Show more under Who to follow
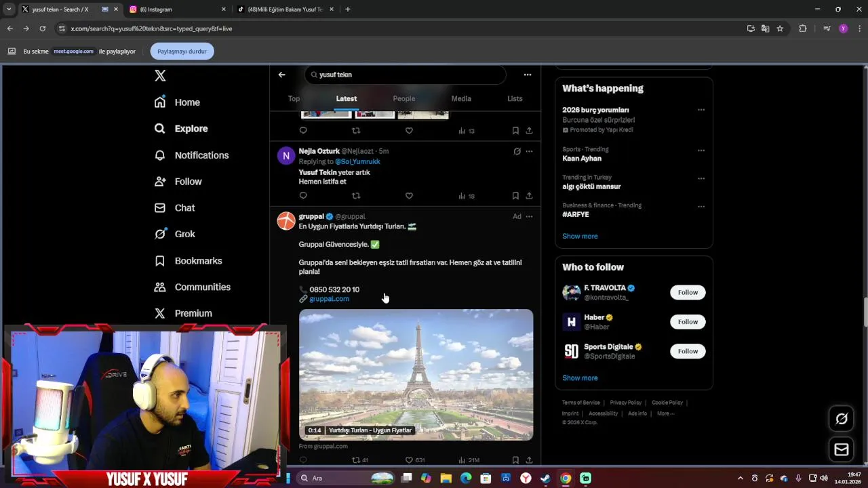Image resolution: width=868 pixels, height=488 pixels. tap(580, 378)
